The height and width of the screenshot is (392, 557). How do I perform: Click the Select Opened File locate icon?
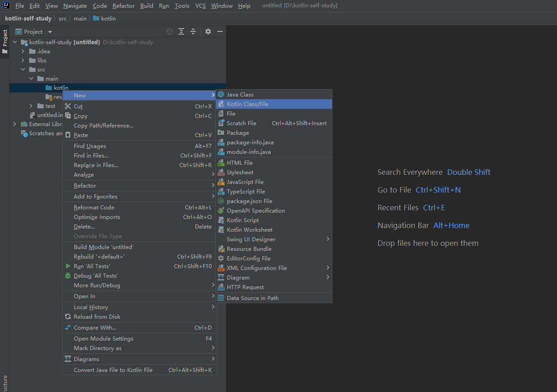[169, 31]
